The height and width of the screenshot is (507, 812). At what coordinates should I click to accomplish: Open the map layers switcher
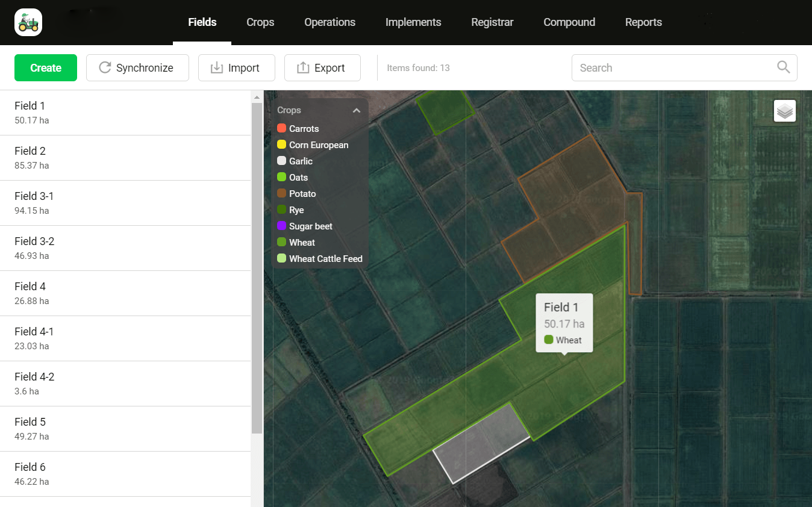[x=784, y=111]
